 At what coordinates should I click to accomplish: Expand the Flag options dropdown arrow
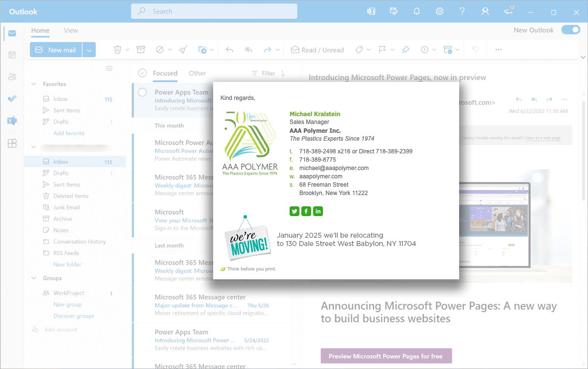click(392, 49)
